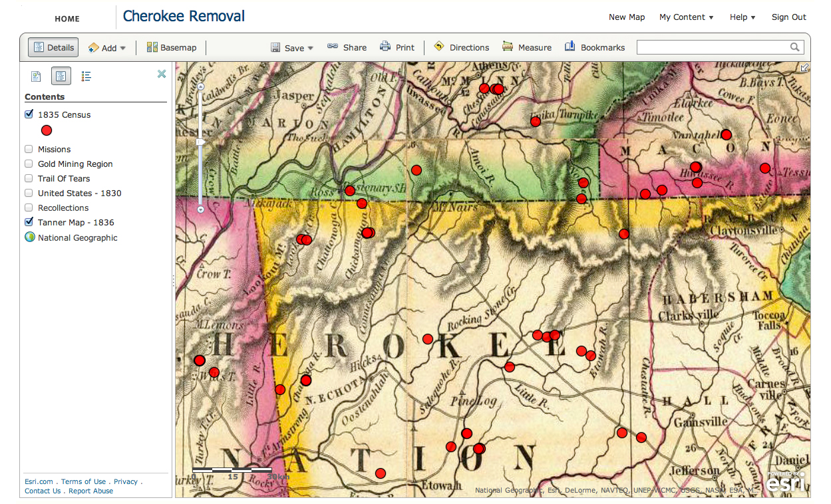831x504 pixels.
Task: Enable the Recollections layer
Action: 29,207
